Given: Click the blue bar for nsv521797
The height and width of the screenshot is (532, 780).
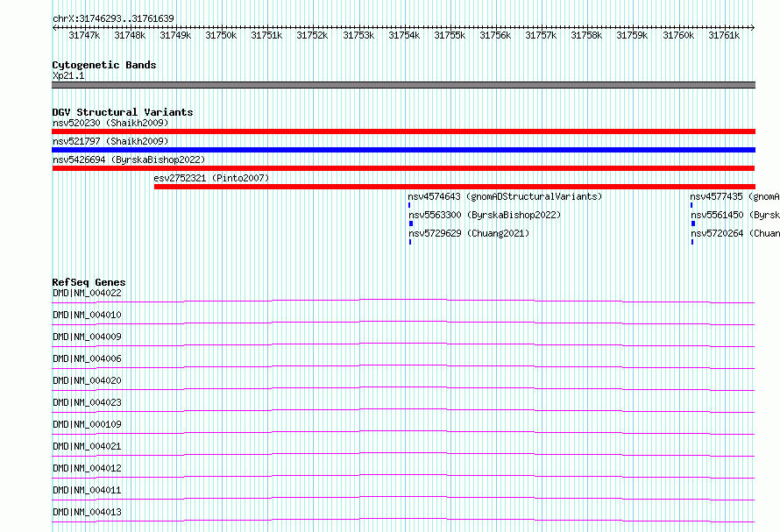Looking at the screenshot, I should 403,150.
